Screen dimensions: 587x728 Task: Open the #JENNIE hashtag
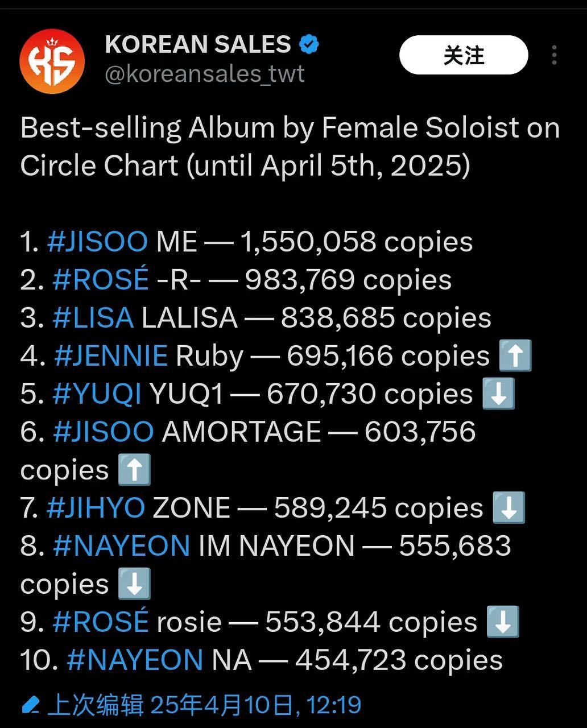coord(111,356)
